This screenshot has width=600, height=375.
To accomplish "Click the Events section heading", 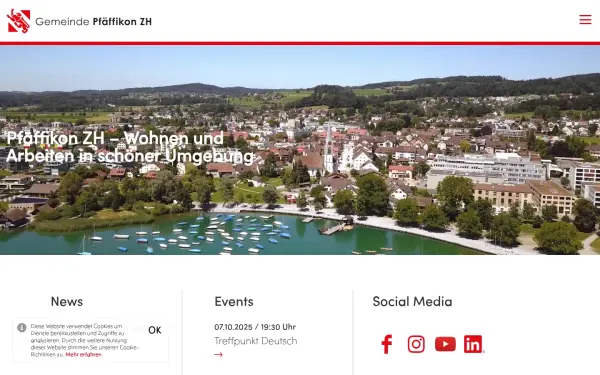I will 234,302.
